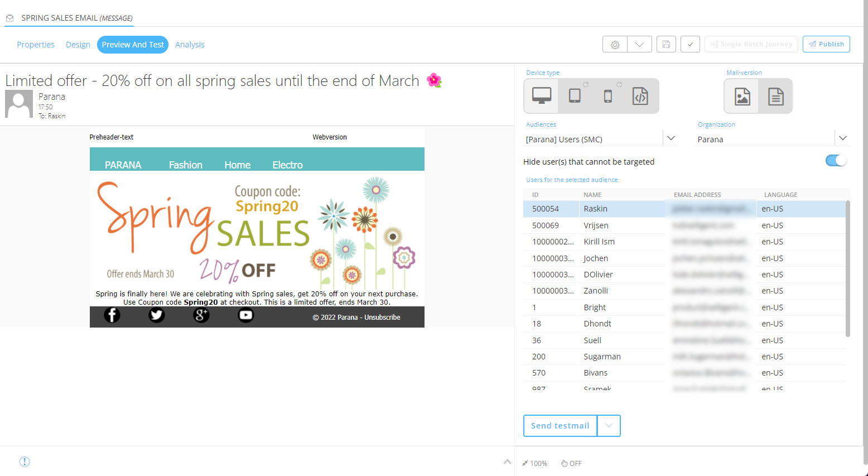Click the Publish button

826,44
